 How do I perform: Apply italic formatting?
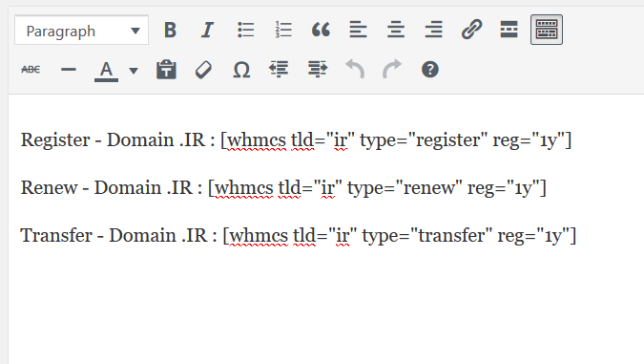tap(207, 30)
